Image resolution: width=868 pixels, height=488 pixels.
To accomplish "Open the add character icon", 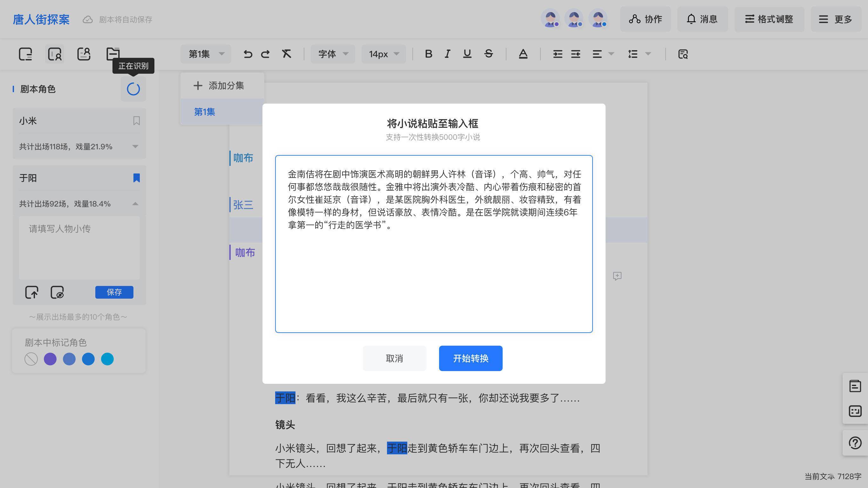I will click(84, 54).
